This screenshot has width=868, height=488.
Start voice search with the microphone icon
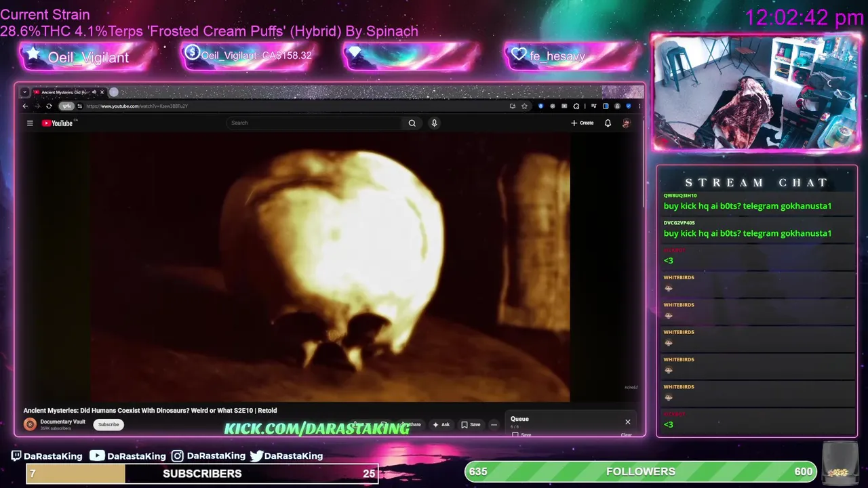click(434, 123)
